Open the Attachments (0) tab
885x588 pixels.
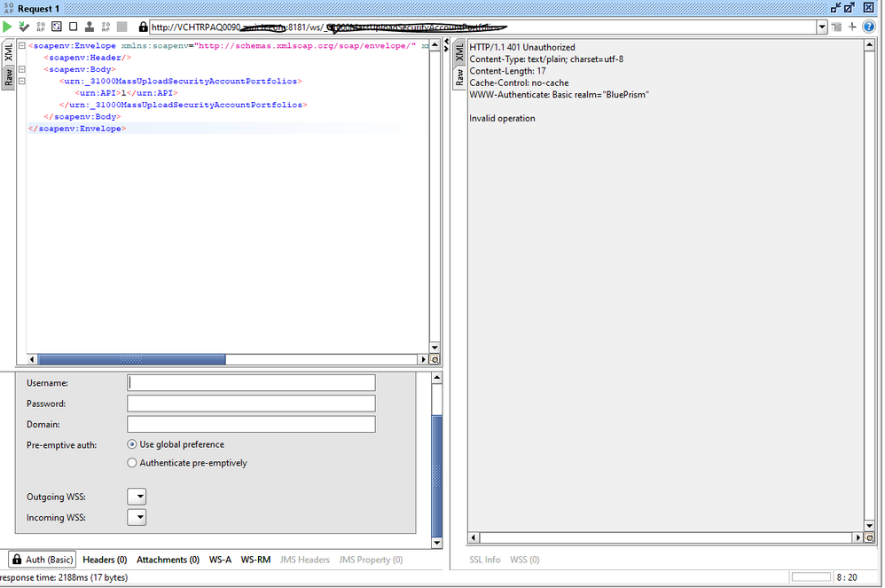coord(168,560)
